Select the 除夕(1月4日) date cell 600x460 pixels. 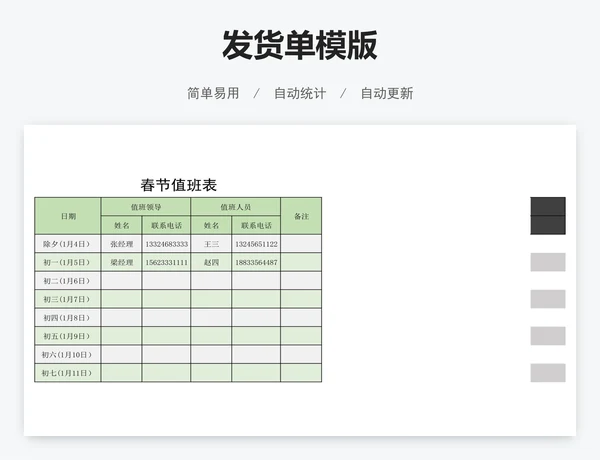tap(68, 244)
